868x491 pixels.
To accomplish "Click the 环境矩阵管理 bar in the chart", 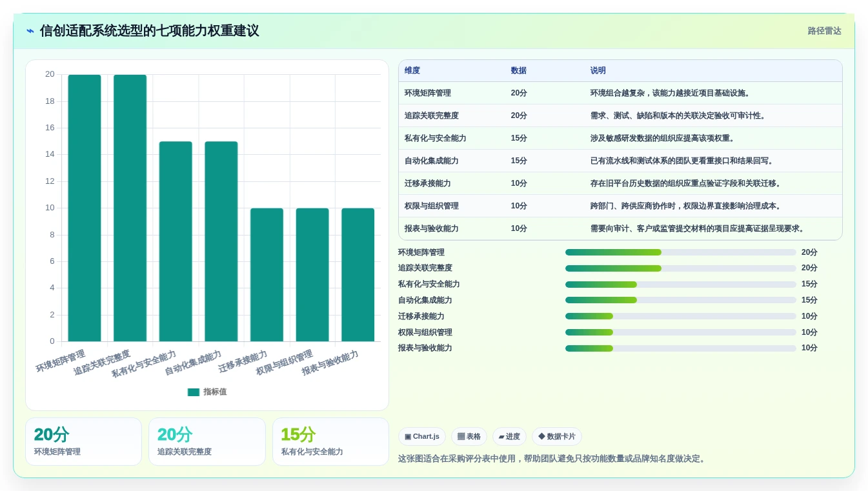I will [x=85, y=208].
